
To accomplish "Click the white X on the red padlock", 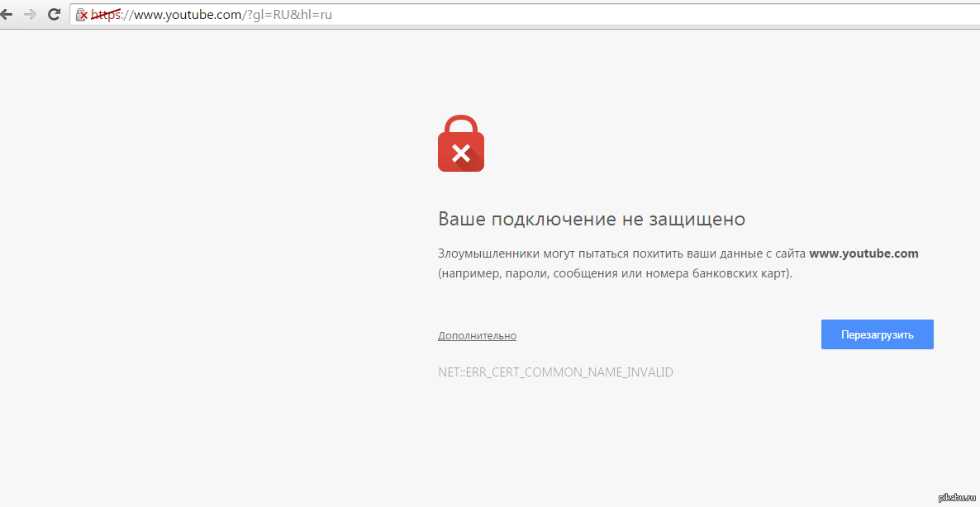I will [x=460, y=153].
